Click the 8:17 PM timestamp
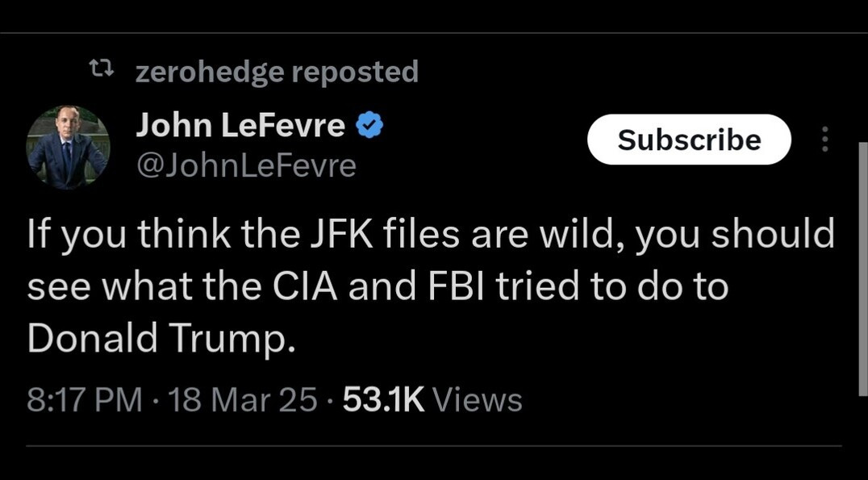The image size is (868, 480). [84, 400]
